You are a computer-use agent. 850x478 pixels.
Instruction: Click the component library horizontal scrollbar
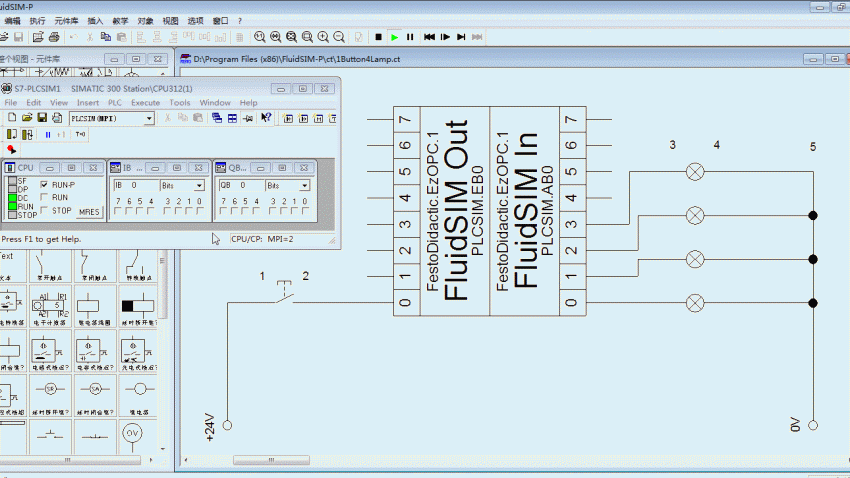[x=68, y=460]
